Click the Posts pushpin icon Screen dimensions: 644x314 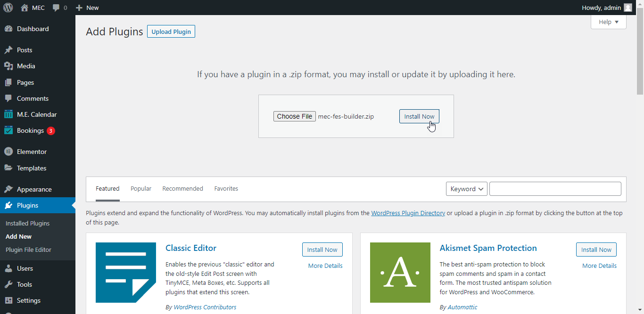click(8, 50)
